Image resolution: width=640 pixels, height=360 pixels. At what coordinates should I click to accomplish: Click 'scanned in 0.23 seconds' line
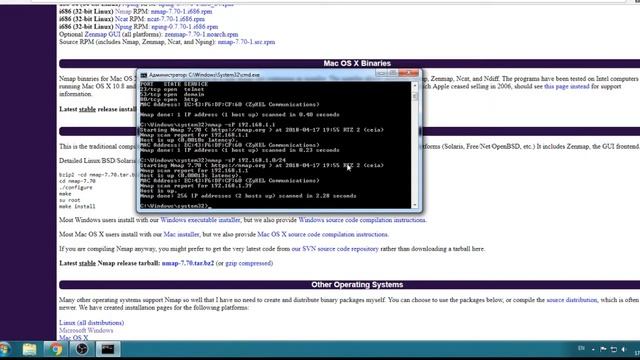click(240, 150)
